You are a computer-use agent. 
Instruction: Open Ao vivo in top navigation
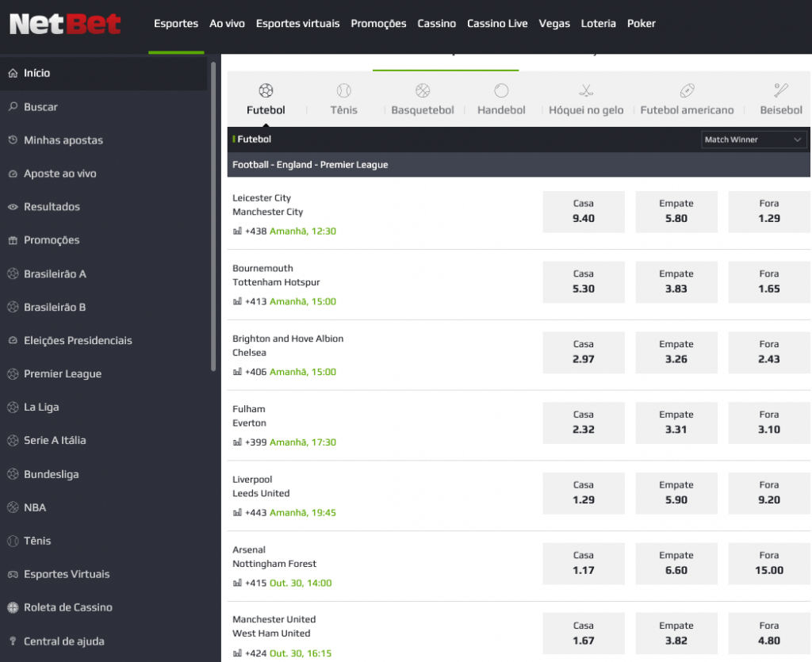pos(227,23)
